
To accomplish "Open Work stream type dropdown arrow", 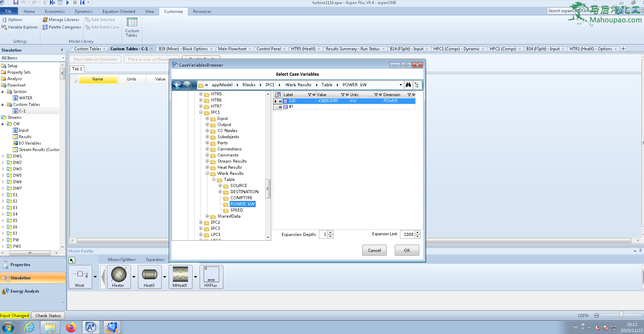I will [95, 277].
